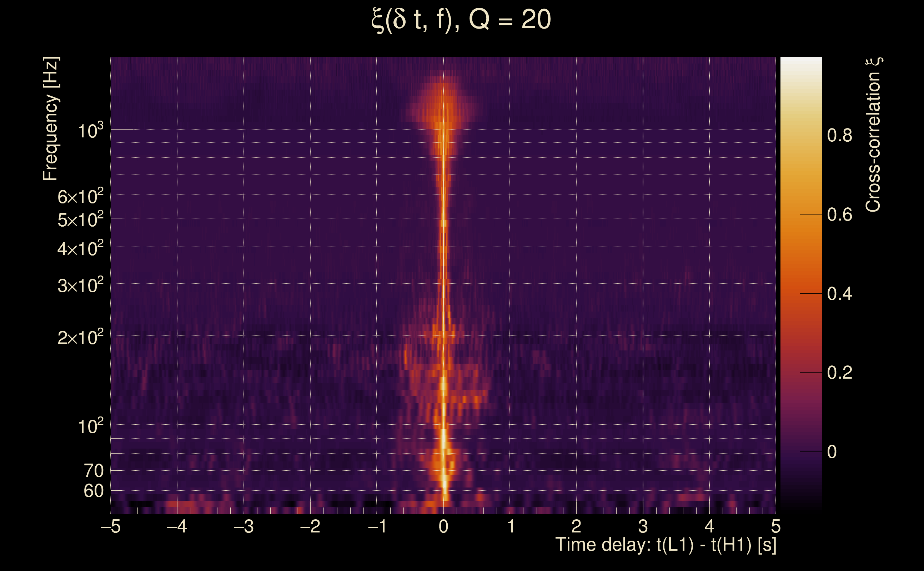Click the 0.4 colorbar tick label
This screenshot has width=924, height=571.
(839, 294)
